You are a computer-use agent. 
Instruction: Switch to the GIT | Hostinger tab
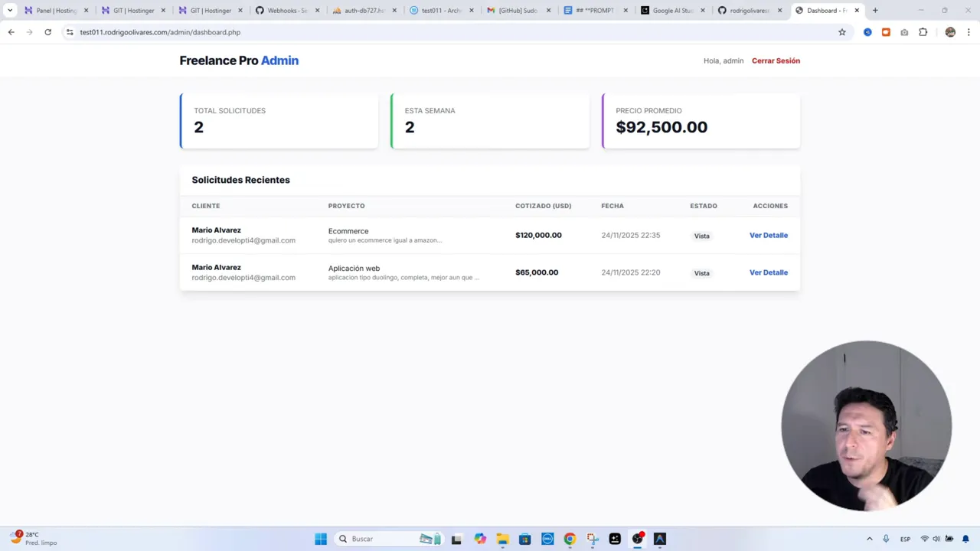130,10
